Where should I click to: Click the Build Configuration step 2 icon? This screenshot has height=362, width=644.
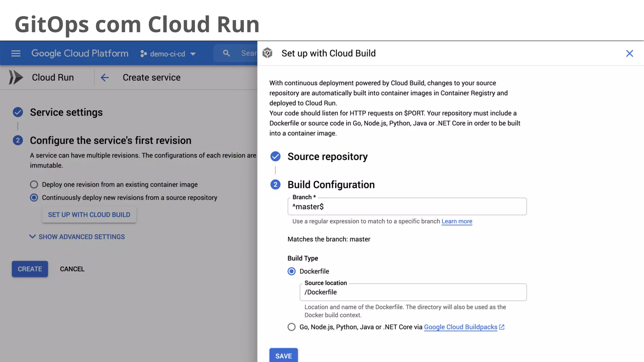[x=275, y=184]
